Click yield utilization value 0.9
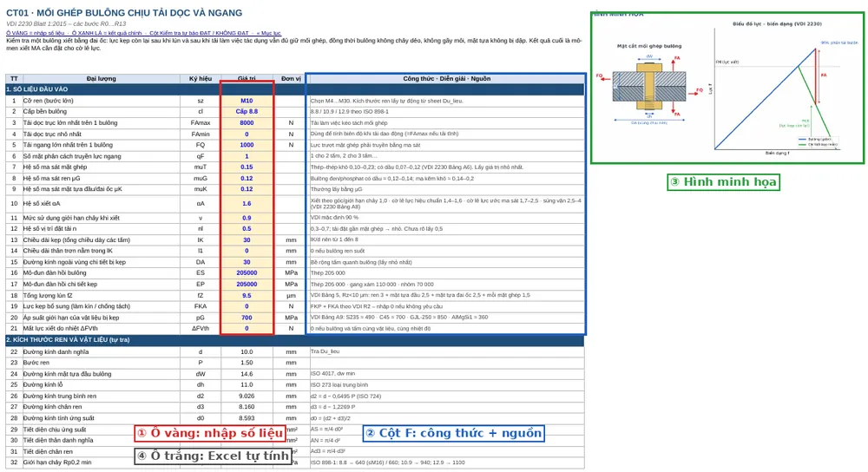This screenshot has height=472, width=868. pos(247,218)
